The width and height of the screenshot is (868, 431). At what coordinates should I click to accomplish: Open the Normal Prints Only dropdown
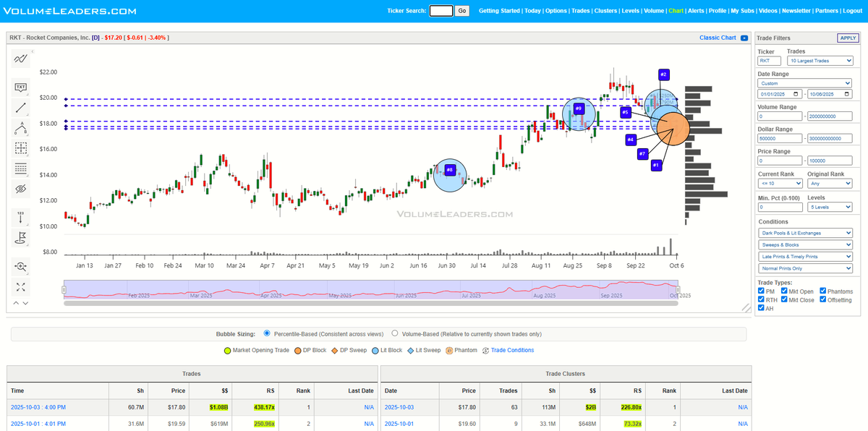coord(805,268)
